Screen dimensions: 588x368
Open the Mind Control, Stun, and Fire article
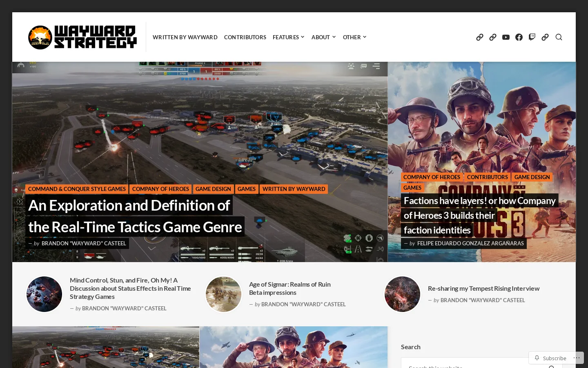coord(130,288)
